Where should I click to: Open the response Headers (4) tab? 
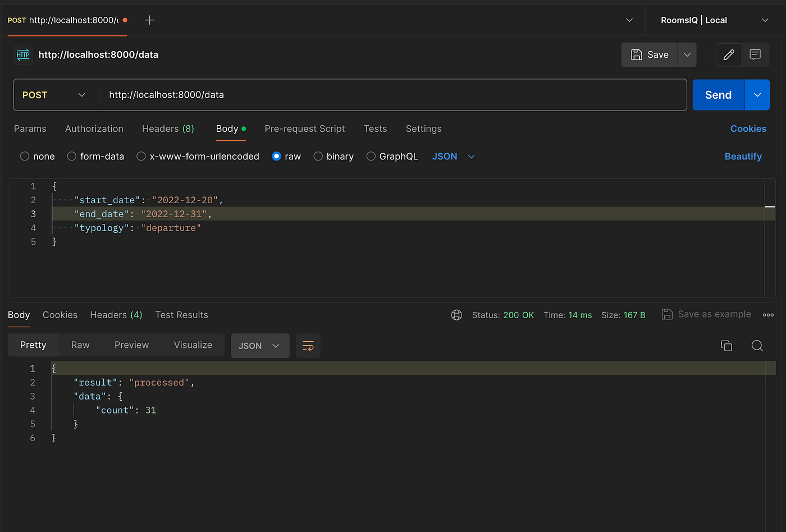[116, 315]
